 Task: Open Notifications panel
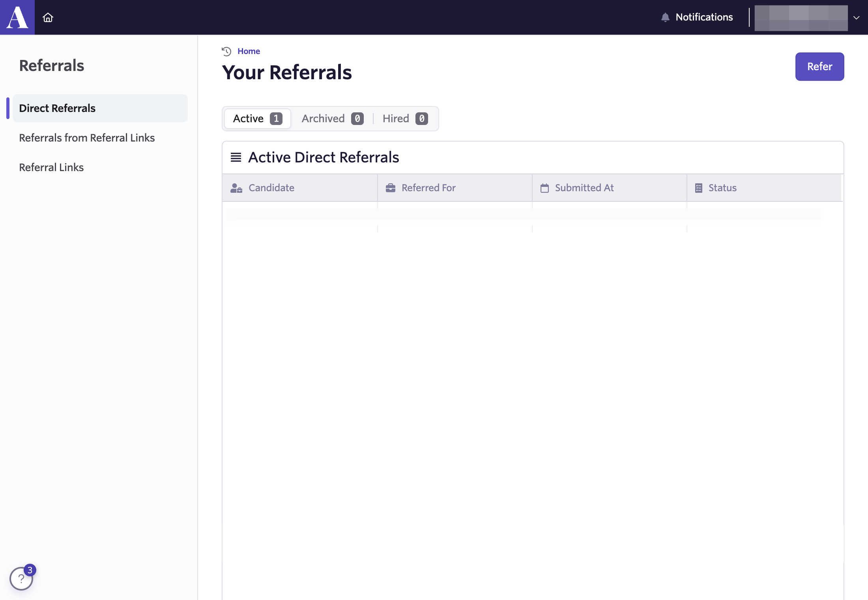[x=697, y=17]
